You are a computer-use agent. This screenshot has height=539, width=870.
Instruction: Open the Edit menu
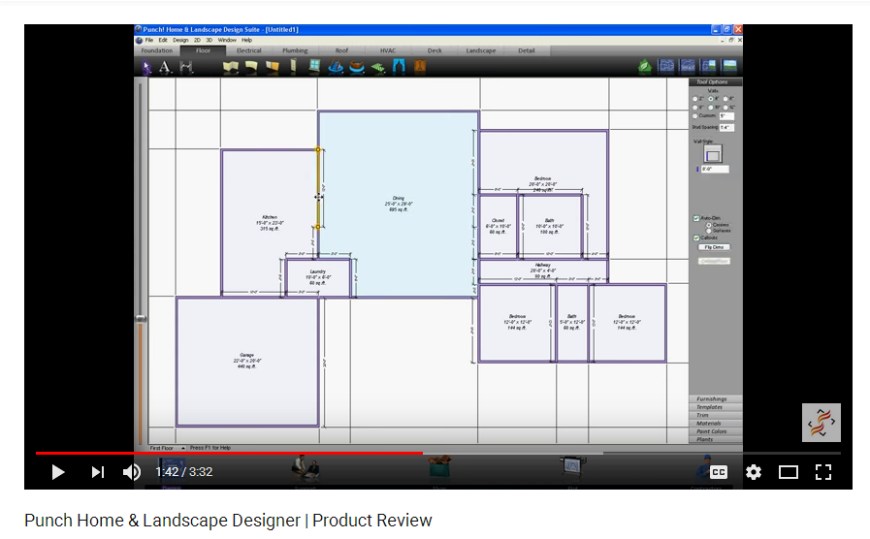pyautogui.click(x=163, y=40)
